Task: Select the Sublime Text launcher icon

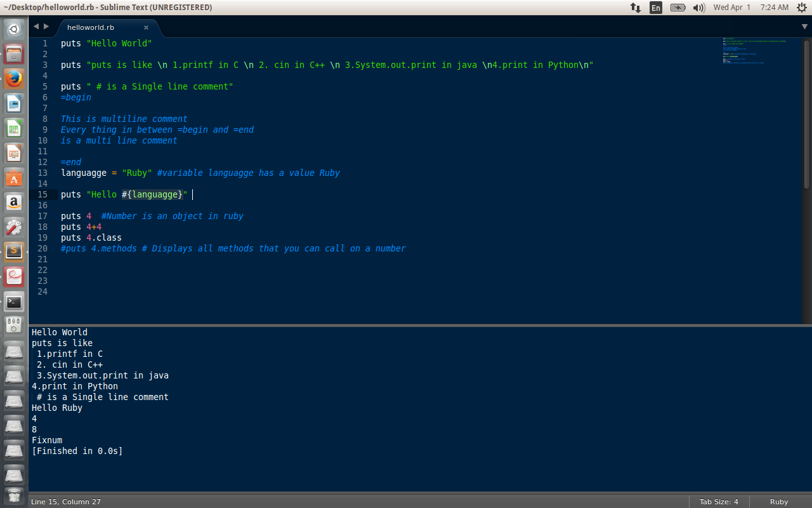Action: tap(13, 251)
